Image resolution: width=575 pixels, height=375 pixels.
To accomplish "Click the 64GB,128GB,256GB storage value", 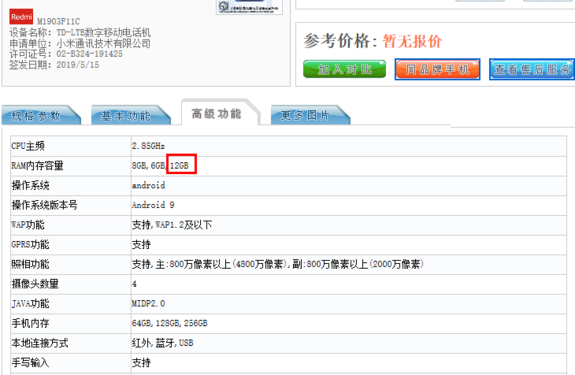I will pos(170,323).
